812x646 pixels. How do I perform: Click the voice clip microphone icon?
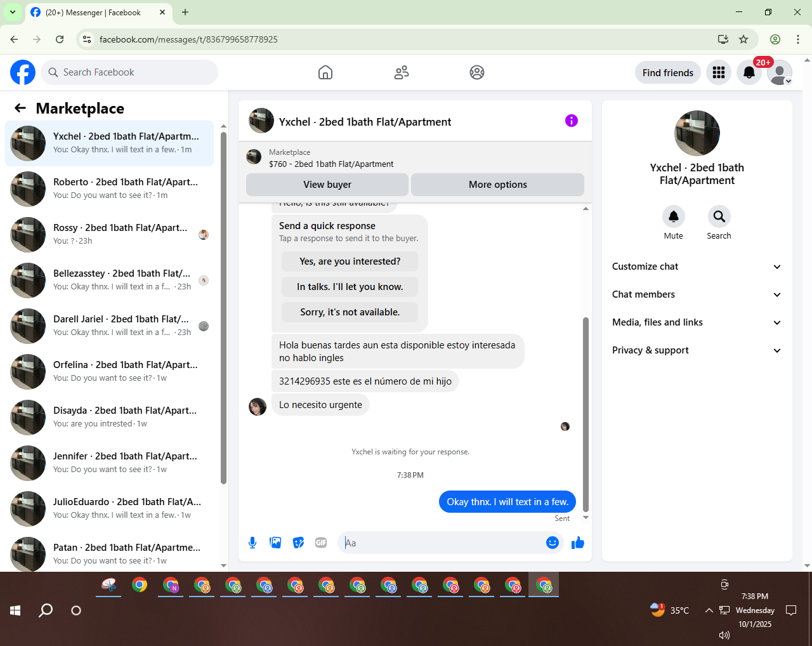click(x=252, y=543)
